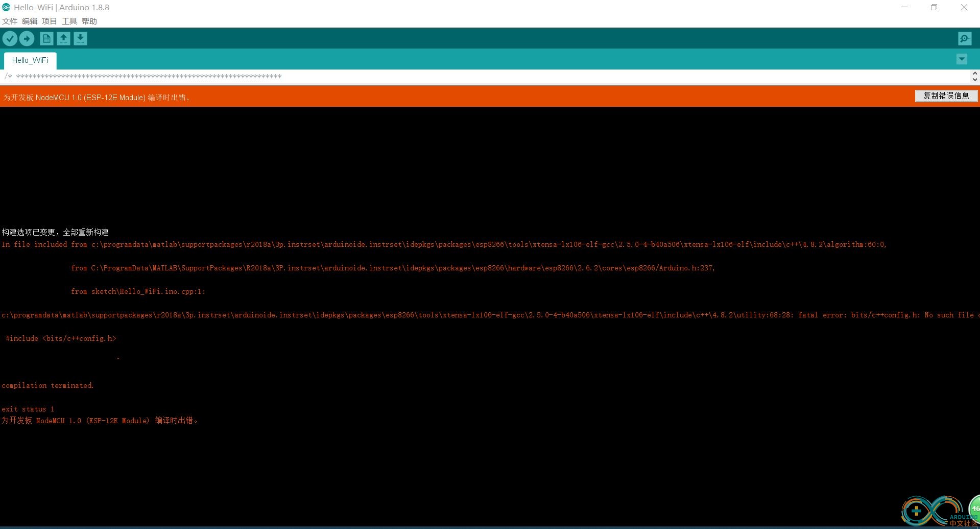Click the orange error status message
This screenshot has width=980, height=529.
[x=97, y=97]
